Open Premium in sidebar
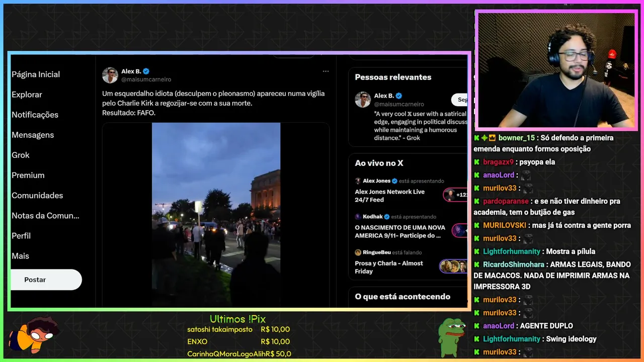Screen dimensions: 644x362 point(28,175)
